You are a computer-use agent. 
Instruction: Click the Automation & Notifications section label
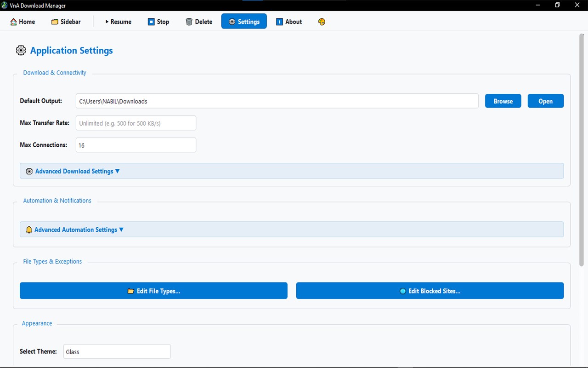(x=57, y=201)
